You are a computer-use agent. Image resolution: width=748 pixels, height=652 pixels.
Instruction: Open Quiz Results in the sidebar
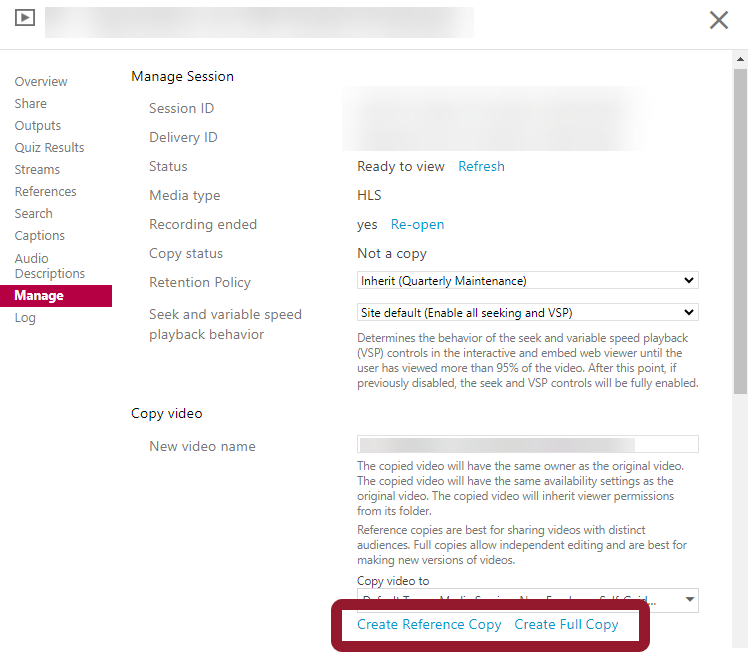(x=49, y=148)
